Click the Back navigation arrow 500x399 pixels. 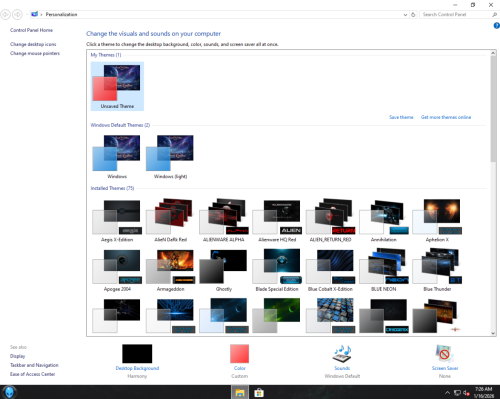(x=6, y=15)
